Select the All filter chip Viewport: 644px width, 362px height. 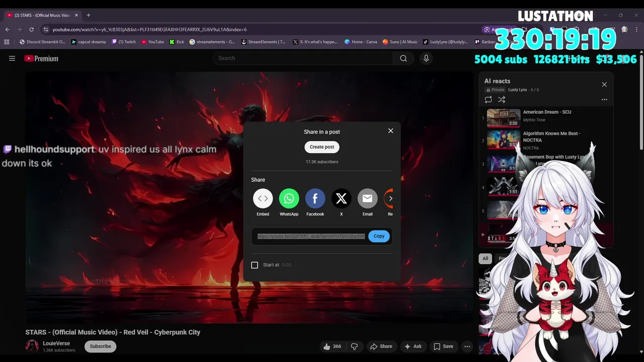[x=485, y=258]
